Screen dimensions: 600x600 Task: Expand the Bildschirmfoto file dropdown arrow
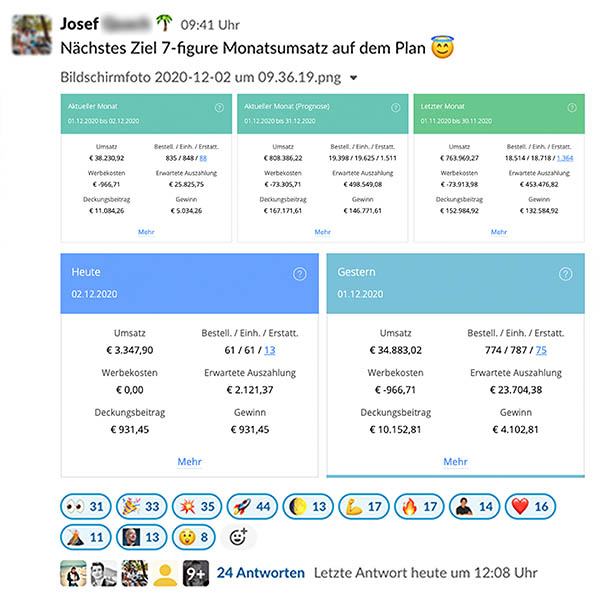[354, 78]
